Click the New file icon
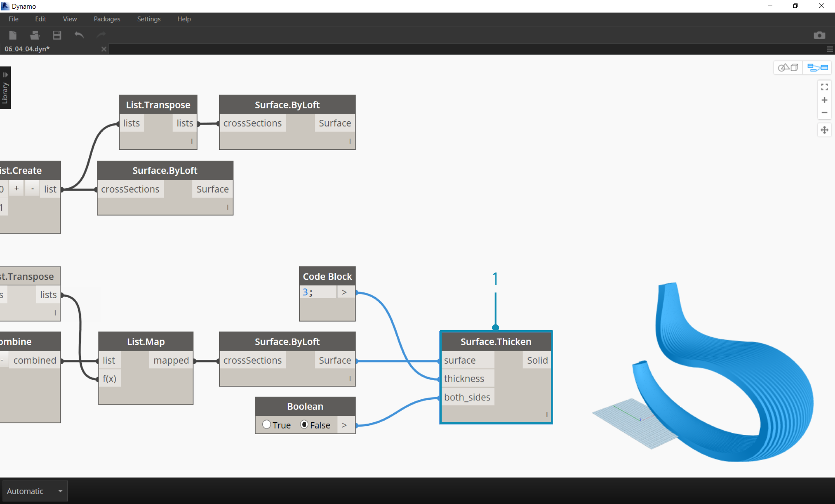Screen dimensions: 835x504 pyautogui.click(x=13, y=35)
